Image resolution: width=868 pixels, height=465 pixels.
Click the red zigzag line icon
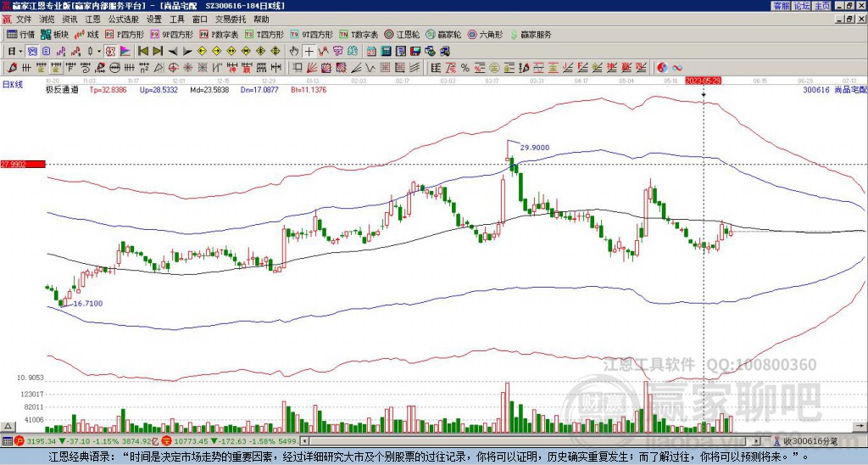click(x=323, y=51)
